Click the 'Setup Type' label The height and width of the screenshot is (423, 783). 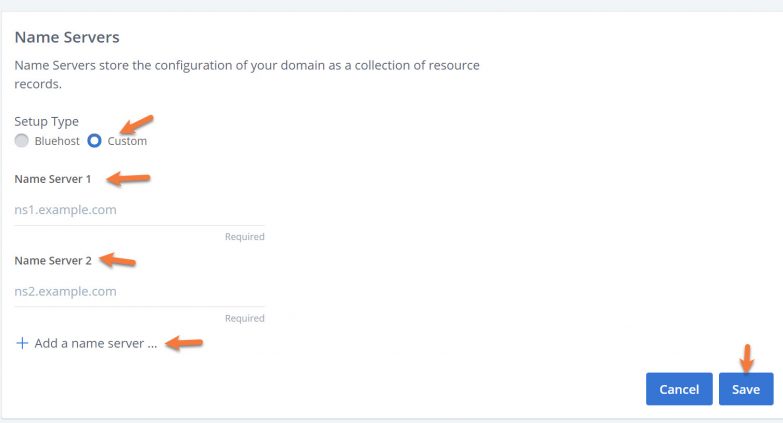coord(46,121)
